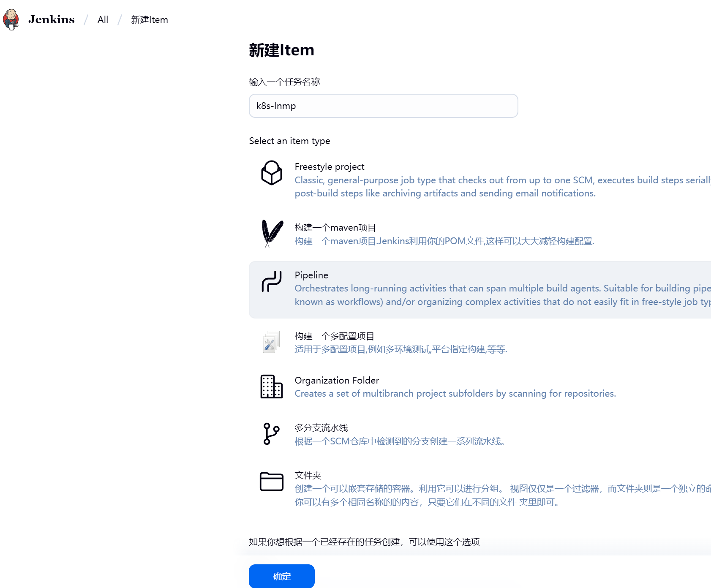Viewport: 711px width, 588px height.
Task: Click the multi-configuration project icon
Action: pyautogui.click(x=271, y=342)
